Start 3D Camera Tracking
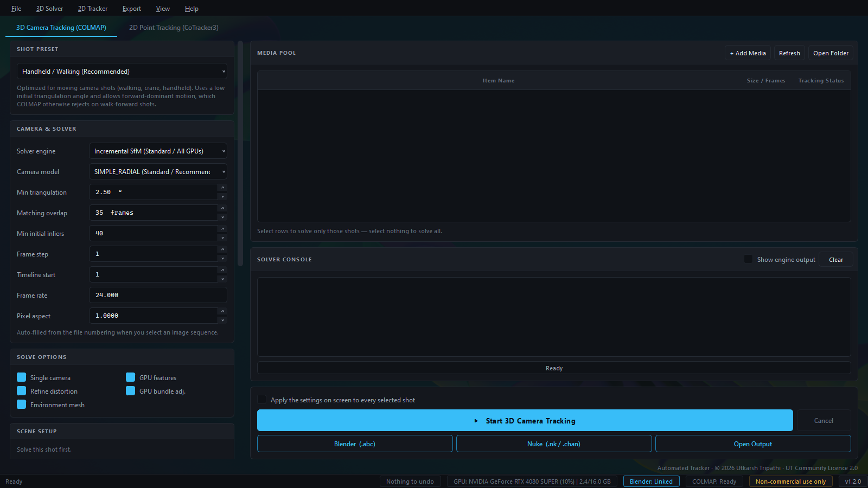The width and height of the screenshot is (868, 488). point(525,421)
